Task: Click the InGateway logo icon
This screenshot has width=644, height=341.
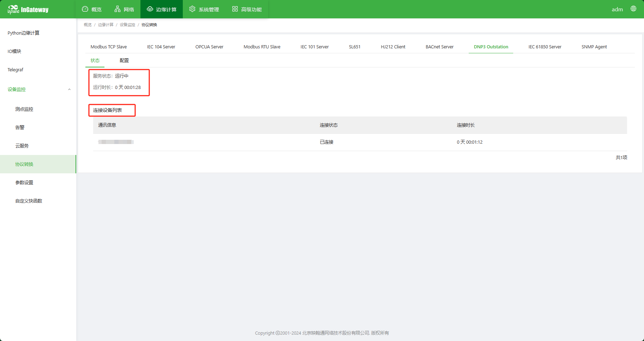Action: (x=13, y=9)
